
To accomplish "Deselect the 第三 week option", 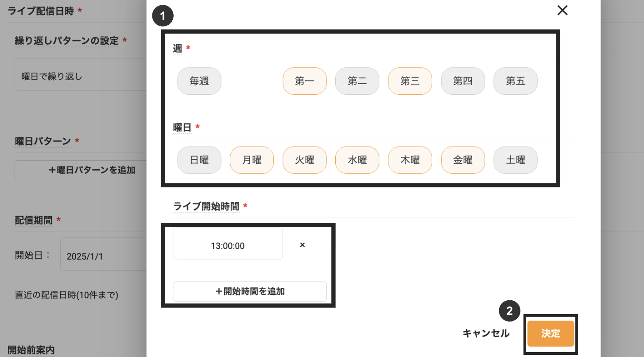I will pos(410,81).
